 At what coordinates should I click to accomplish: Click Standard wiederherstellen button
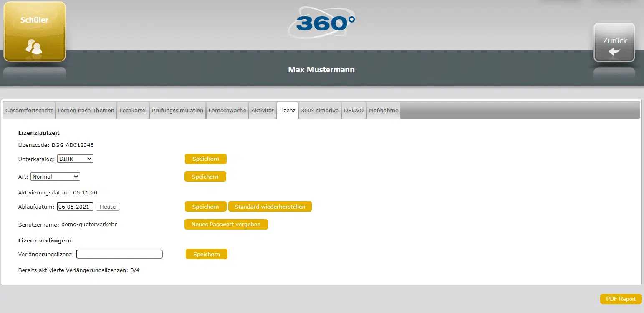(x=270, y=207)
